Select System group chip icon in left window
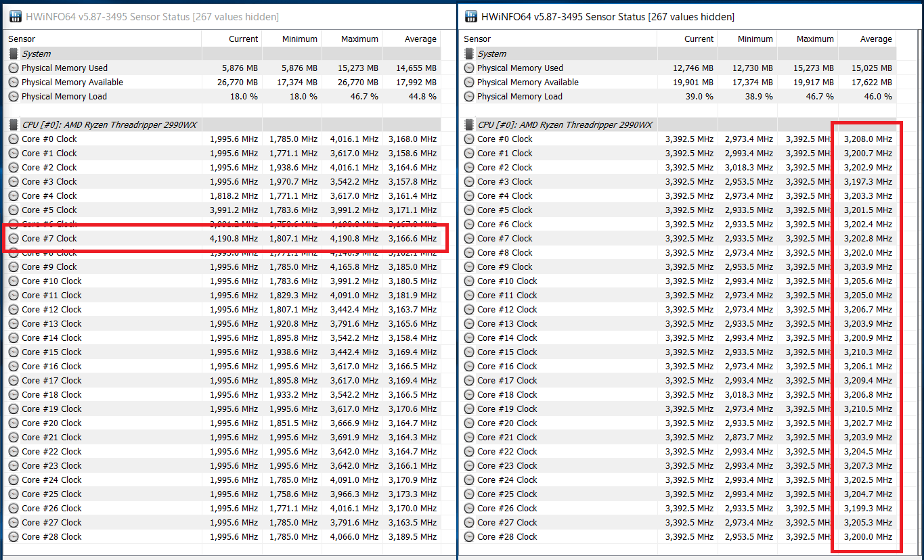The height and width of the screenshot is (560, 924). point(14,53)
